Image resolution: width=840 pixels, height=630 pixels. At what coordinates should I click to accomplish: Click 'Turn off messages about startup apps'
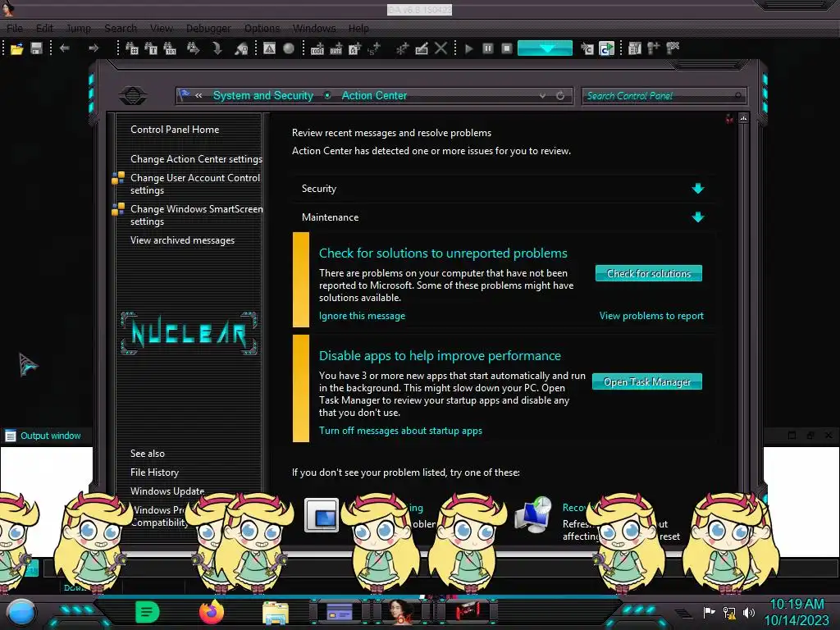pos(400,431)
